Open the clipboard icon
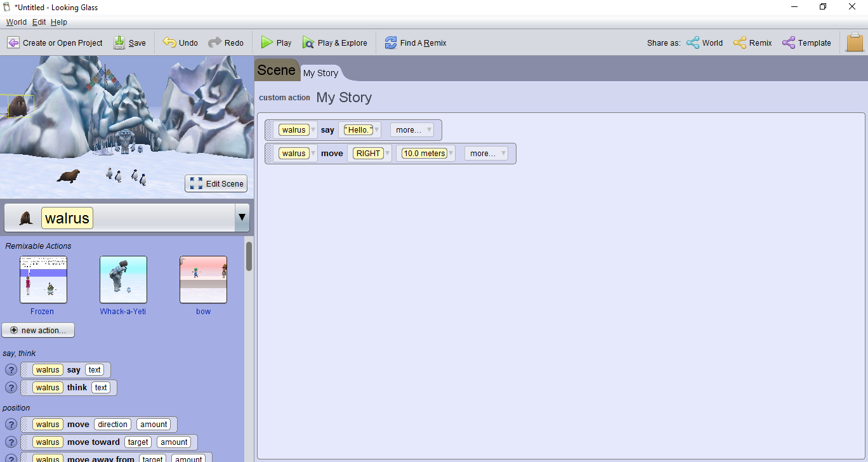This screenshot has width=868, height=462. (855, 43)
